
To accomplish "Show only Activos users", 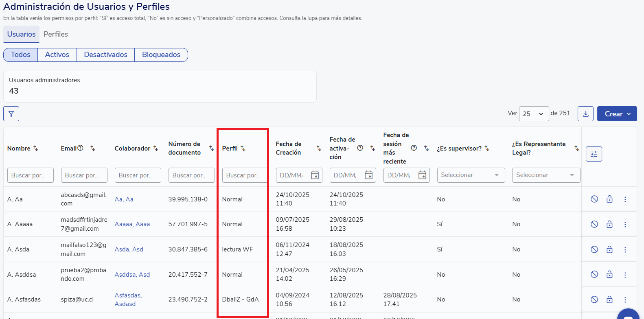I will pyautogui.click(x=57, y=55).
